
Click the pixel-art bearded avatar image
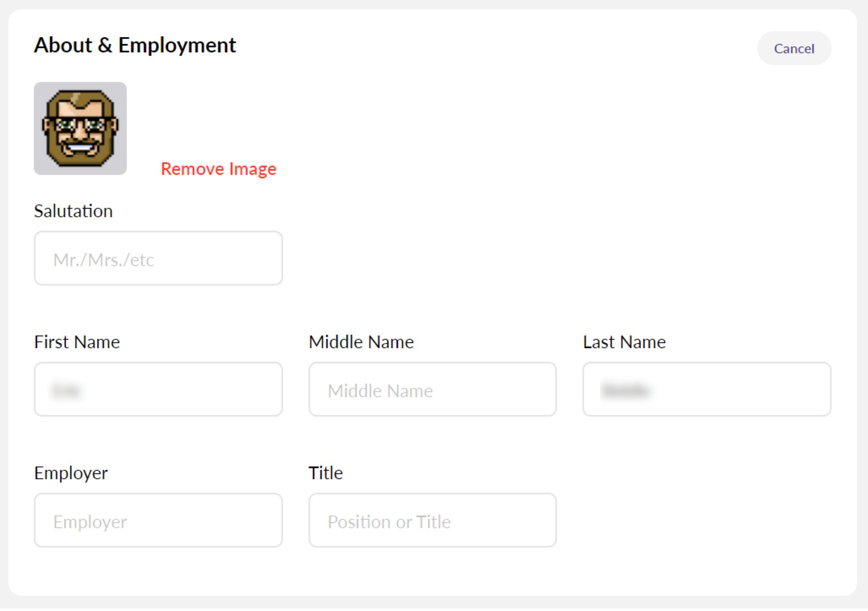pos(80,128)
